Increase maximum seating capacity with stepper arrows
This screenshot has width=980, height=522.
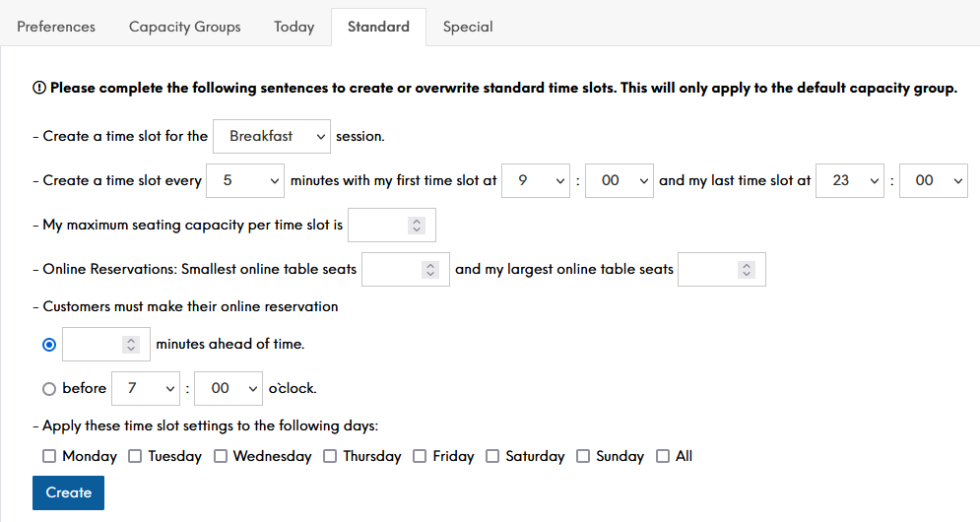(417, 221)
